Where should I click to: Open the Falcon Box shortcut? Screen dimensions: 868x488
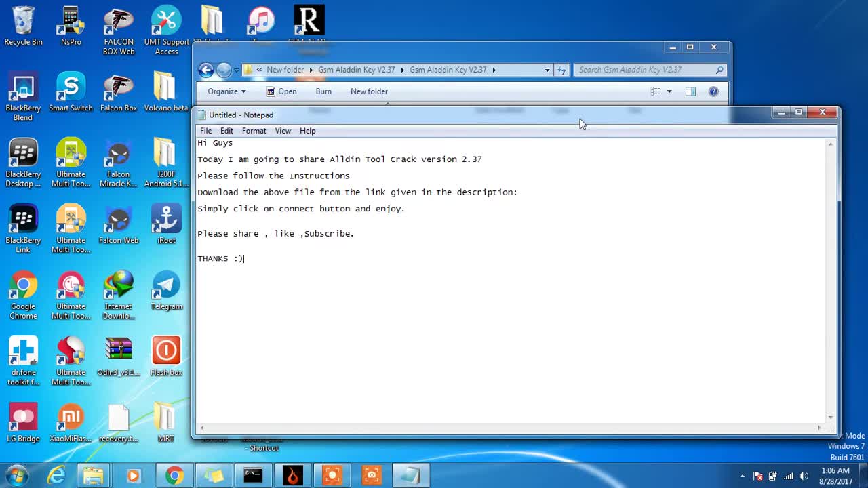click(119, 93)
